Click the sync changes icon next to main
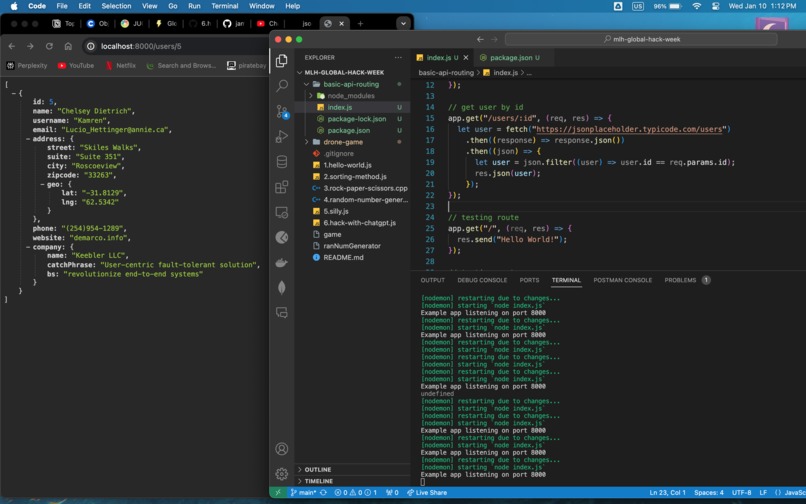The image size is (806, 504). point(323,493)
